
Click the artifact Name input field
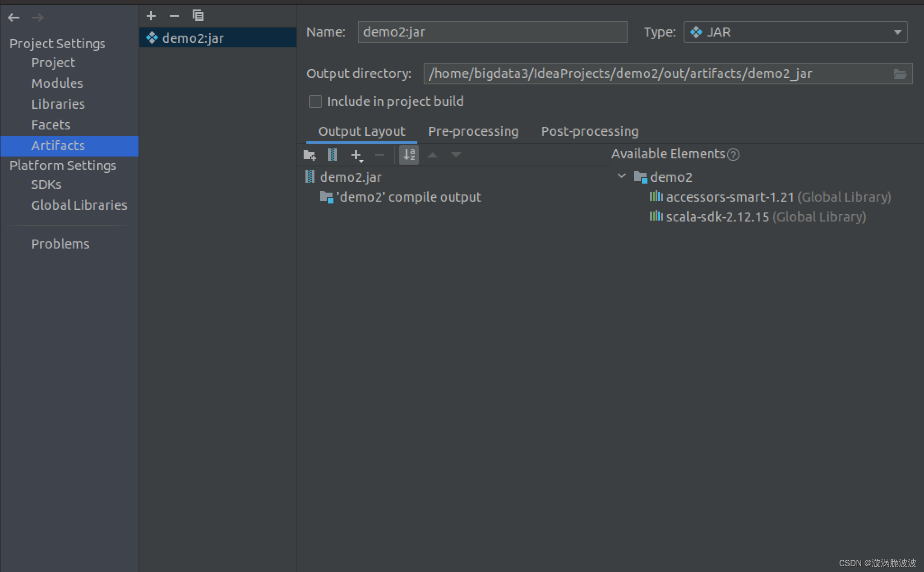point(492,32)
